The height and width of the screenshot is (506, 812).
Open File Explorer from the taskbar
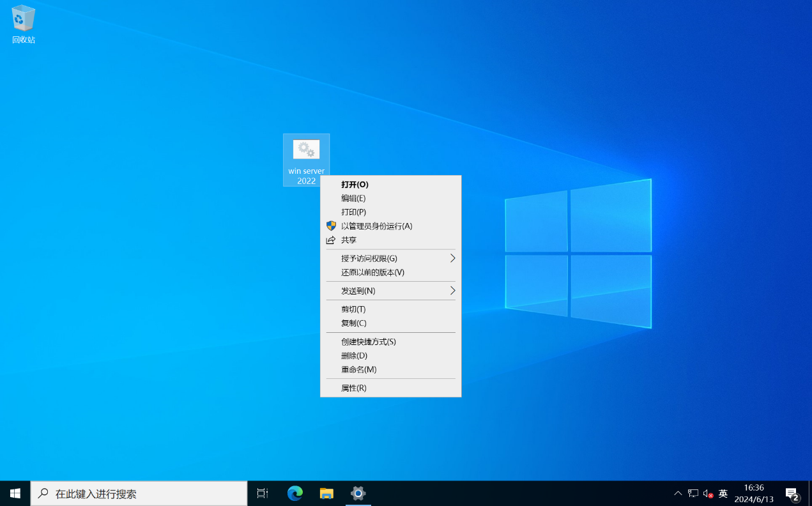326,493
